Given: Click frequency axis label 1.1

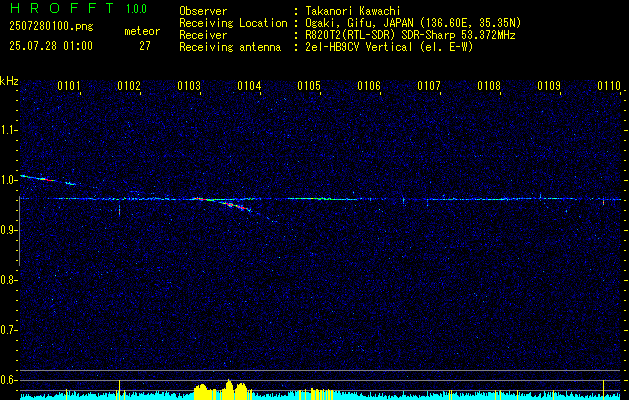Looking at the screenshot, I should [8, 130].
